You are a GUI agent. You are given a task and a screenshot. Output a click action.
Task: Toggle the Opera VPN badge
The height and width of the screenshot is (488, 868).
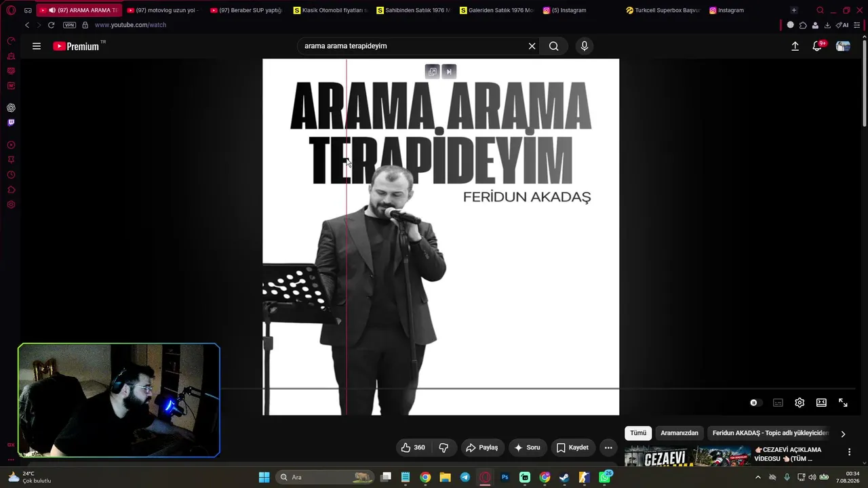(x=69, y=25)
